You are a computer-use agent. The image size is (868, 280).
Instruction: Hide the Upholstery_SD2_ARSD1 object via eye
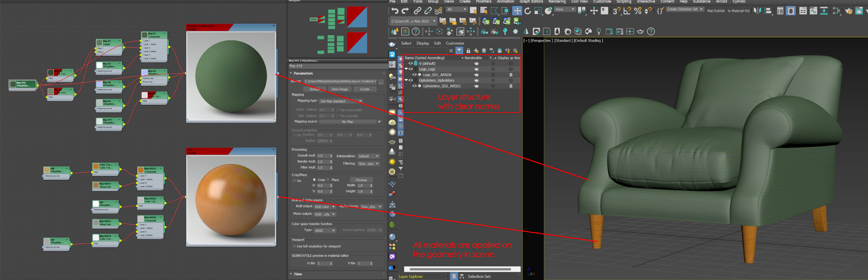[414, 86]
